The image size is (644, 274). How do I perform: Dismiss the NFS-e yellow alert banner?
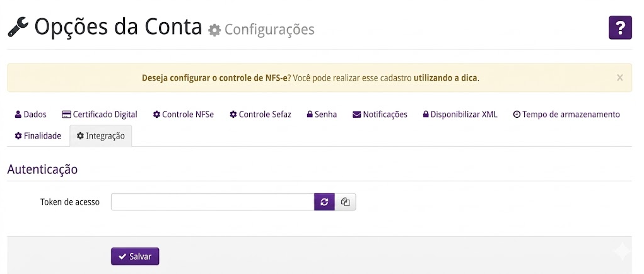(620, 77)
